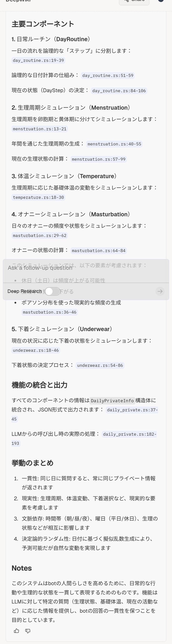Submit follow-up question with arrow icon
Viewport: 172px width, 644px height.
pyautogui.click(x=160, y=291)
